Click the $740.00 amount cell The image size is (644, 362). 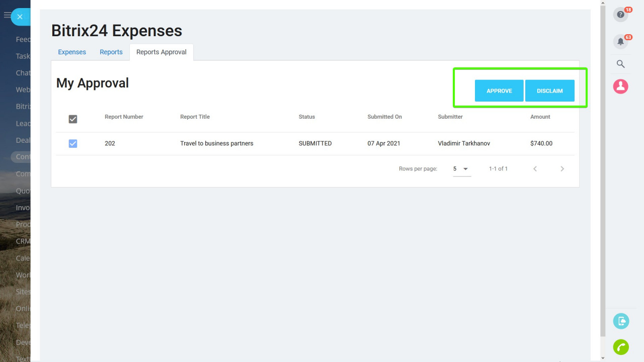pyautogui.click(x=541, y=143)
